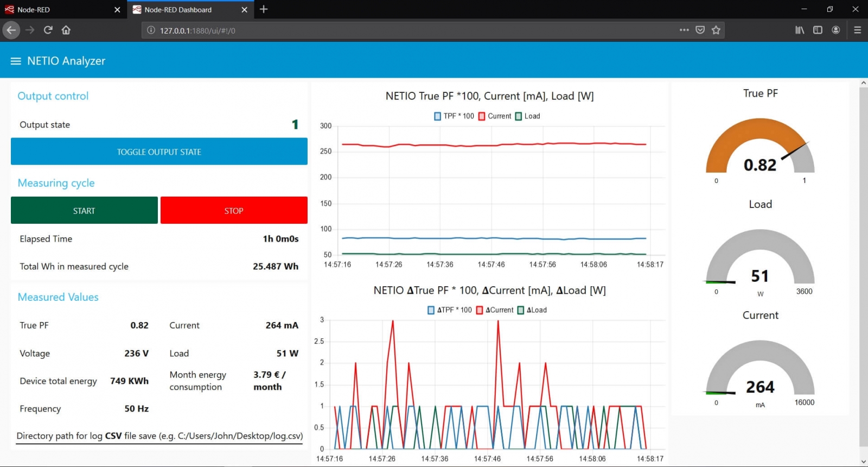Open the browser library icon

(x=800, y=30)
